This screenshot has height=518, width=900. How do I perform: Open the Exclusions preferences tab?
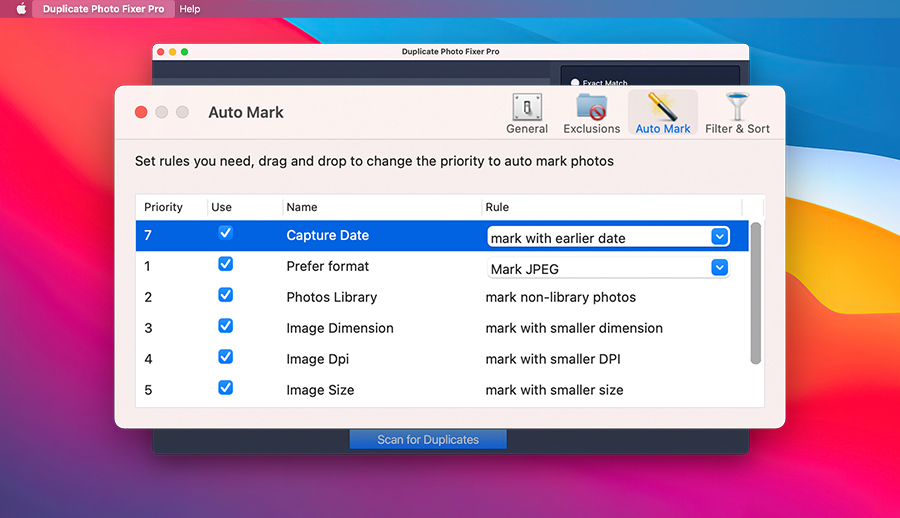coord(591,114)
